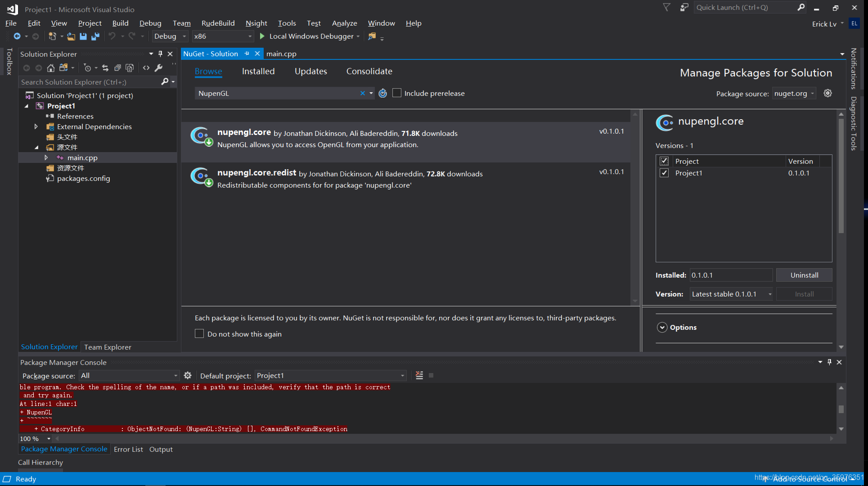Open the feedback icon near Quick Launch
Viewport: 868px width, 486px height.
684,7
